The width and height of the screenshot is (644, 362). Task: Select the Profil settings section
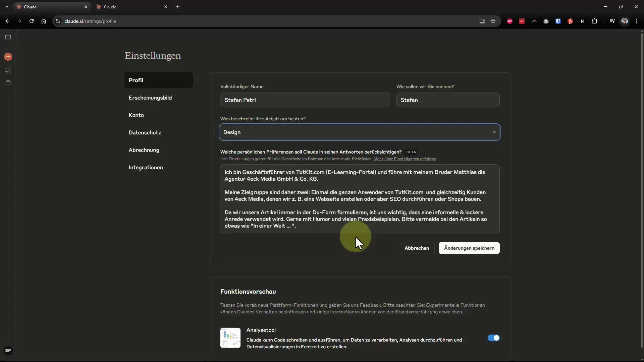158,80
